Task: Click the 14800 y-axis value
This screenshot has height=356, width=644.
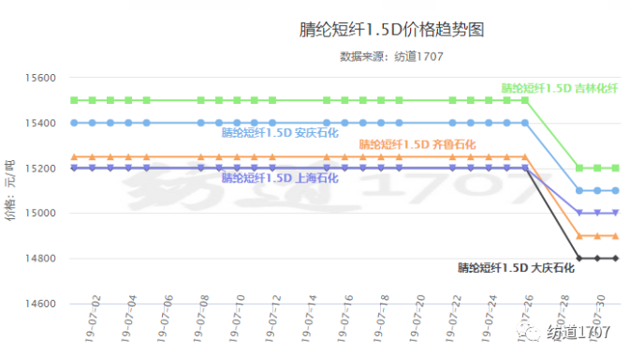Action: pyautogui.click(x=40, y=259)
